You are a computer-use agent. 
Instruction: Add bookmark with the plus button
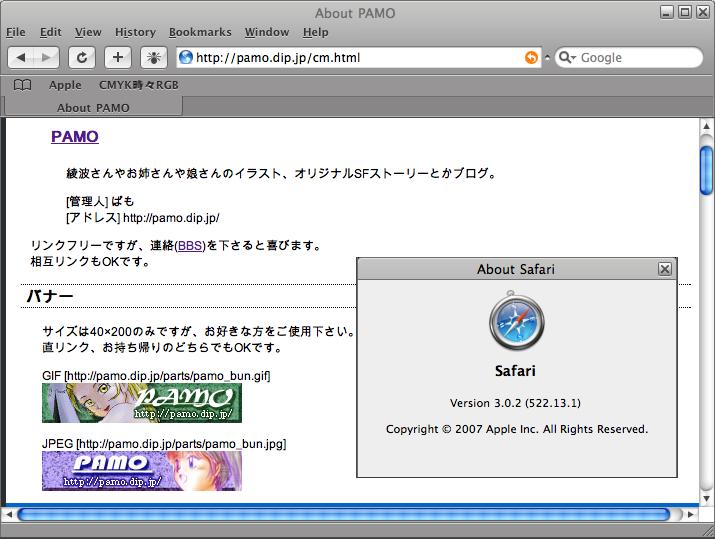[118, 57]
